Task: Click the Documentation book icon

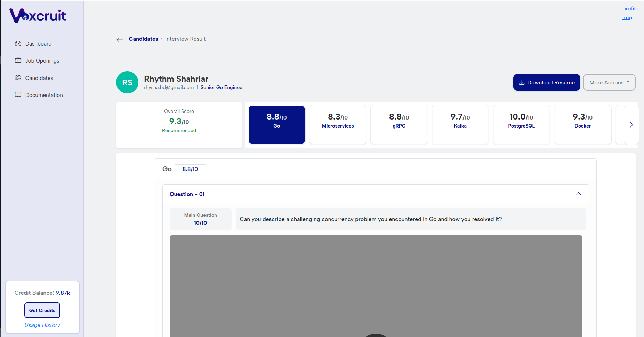Action: coord(18,95)
